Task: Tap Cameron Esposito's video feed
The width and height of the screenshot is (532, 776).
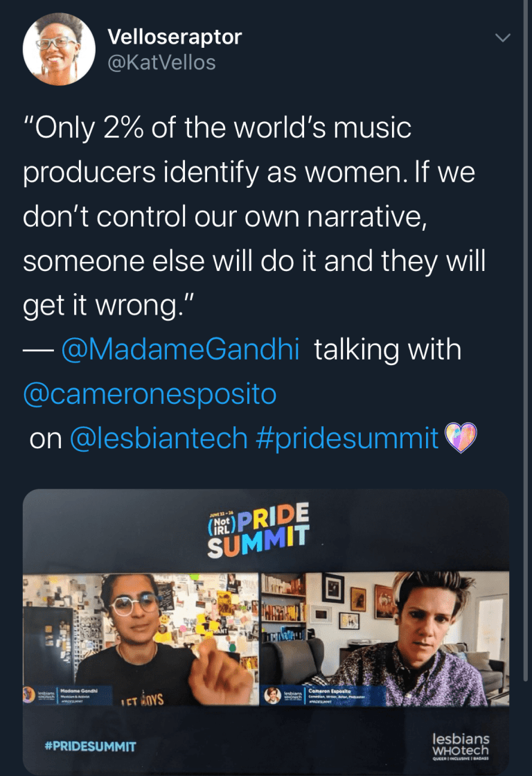Action: (x=384, y=630)
